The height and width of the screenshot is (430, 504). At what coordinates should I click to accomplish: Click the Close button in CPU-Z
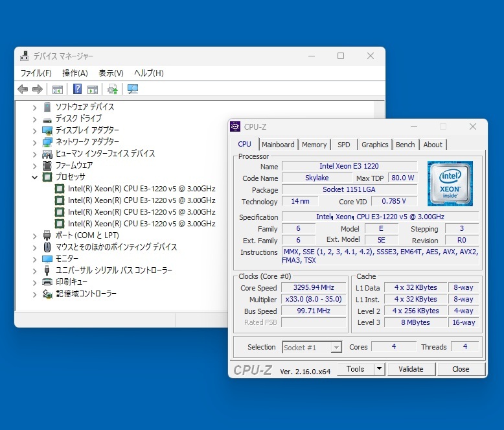click(461, 369)
